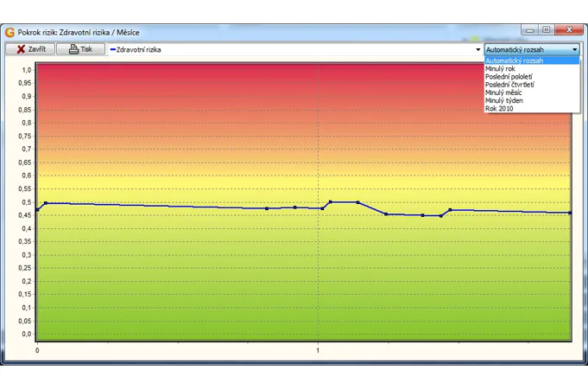The width and height of the screenshot is (588, 389).
Task: Collapse the Automatický rozsah range combo box
Action: click(x=574, y=50)
